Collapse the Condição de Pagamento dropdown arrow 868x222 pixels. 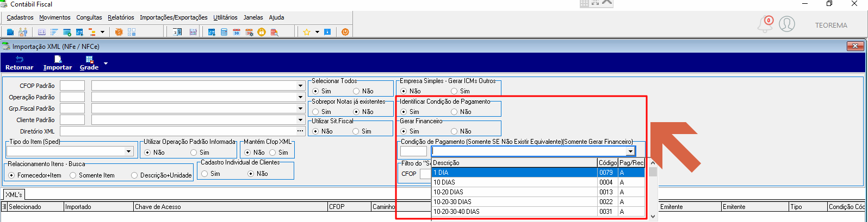coord(630,151)
